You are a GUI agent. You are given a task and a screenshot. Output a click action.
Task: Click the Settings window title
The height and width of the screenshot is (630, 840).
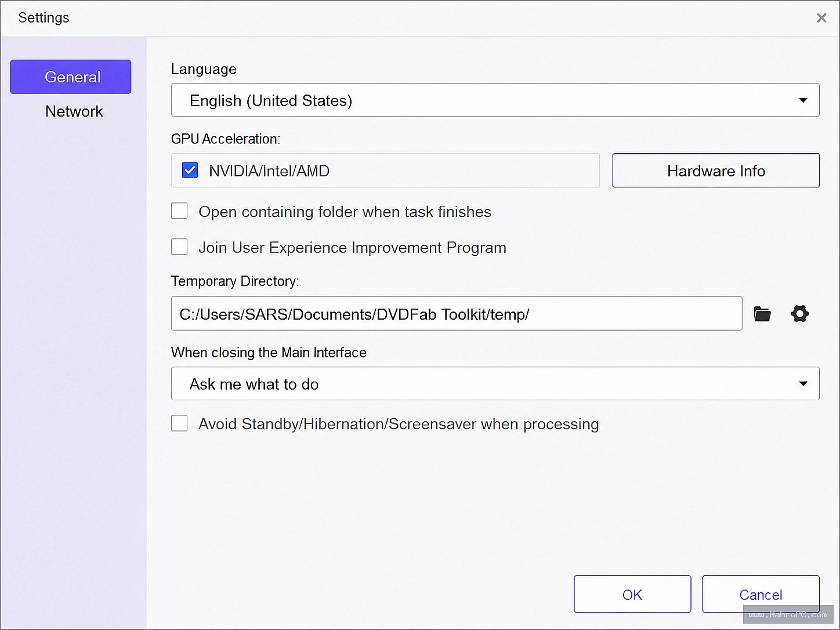point(44,18)
